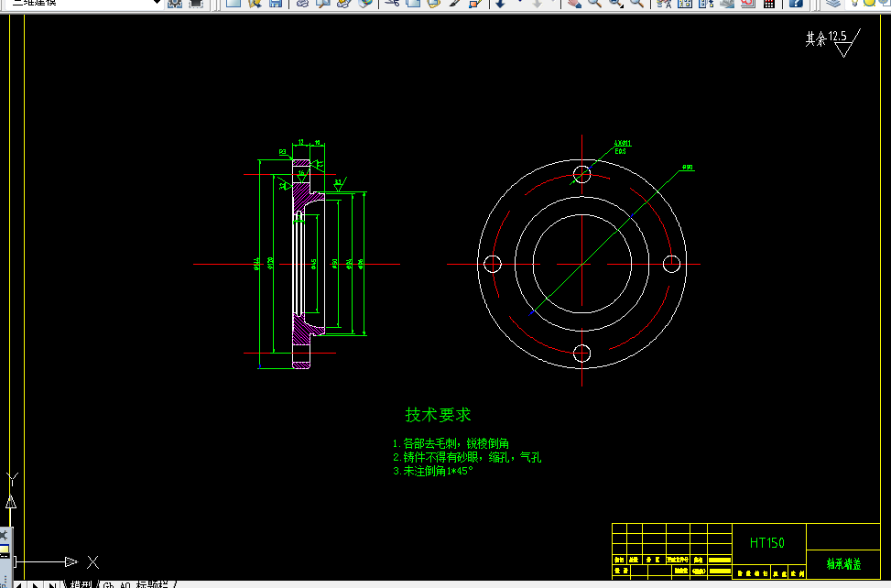Click the My Workspace icon
The height and width of the screenshot is (588, 891).
pos(195,3)
